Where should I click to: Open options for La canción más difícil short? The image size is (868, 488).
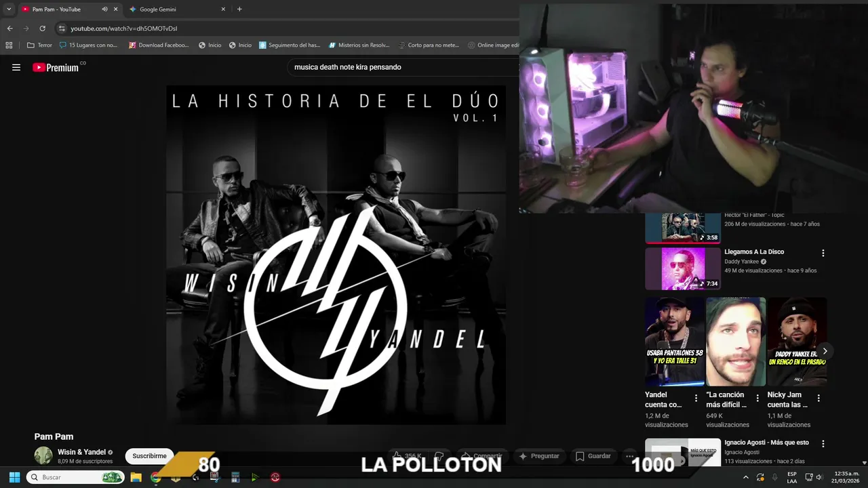(757, 399)
